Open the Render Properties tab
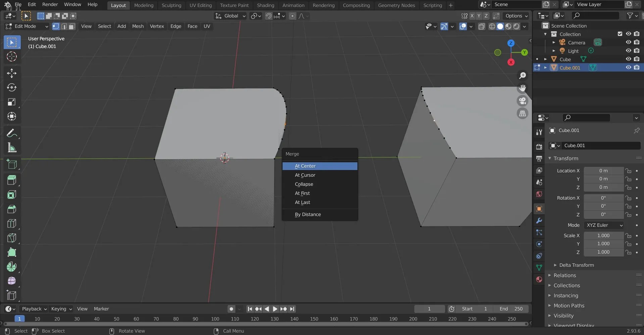The image size is (644, 335). pyautogui.click(x=539, y=146)
